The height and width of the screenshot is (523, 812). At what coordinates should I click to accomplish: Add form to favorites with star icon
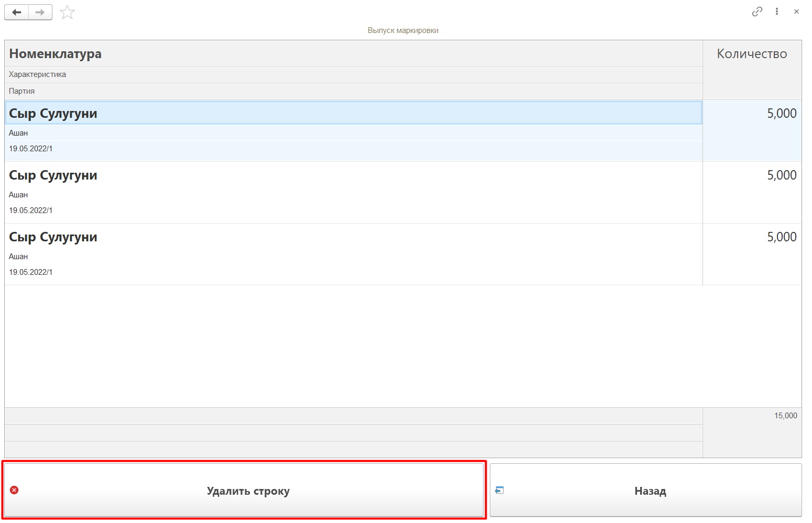pyautogui.click(x=67, y=12)
